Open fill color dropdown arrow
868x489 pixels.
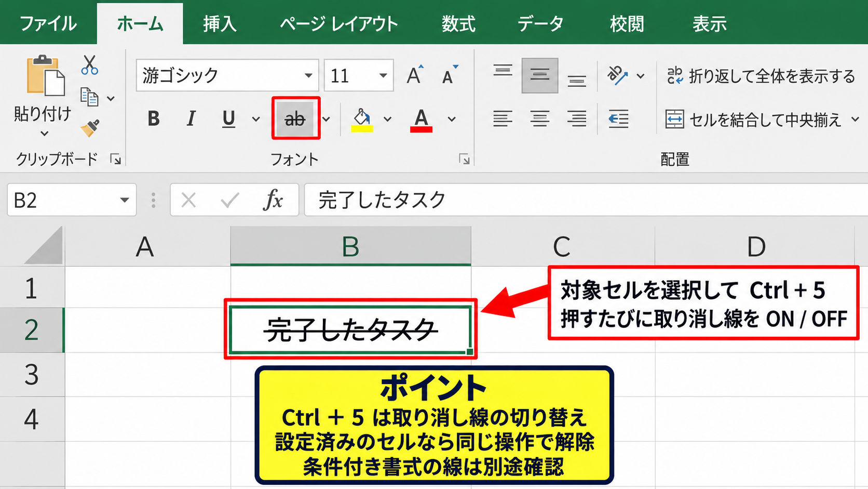387,119
